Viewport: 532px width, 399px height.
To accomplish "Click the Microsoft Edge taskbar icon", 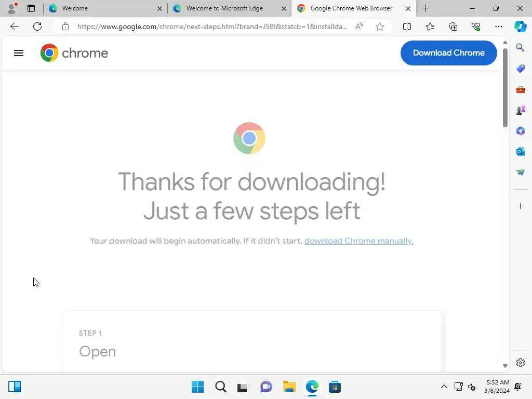I will point(312,387).
